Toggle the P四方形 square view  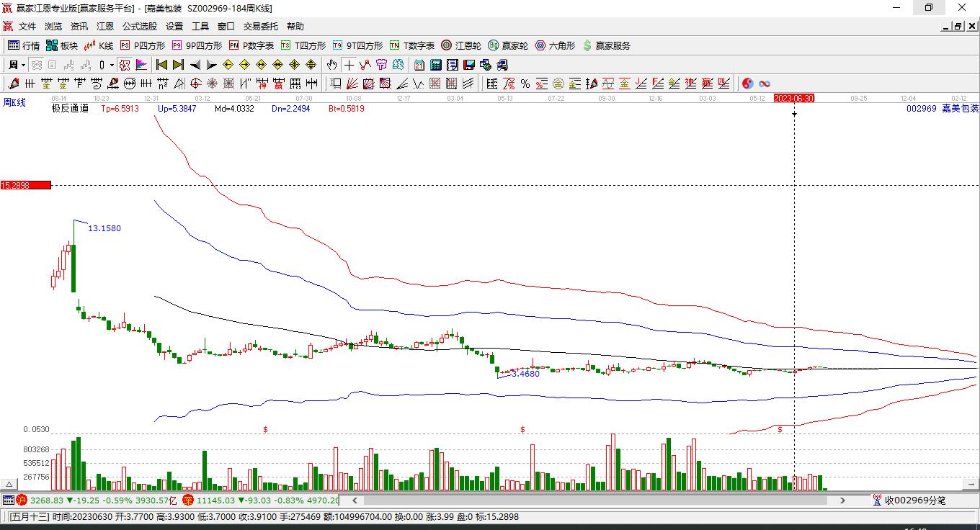pyautogui.click(x=142, y=45)
